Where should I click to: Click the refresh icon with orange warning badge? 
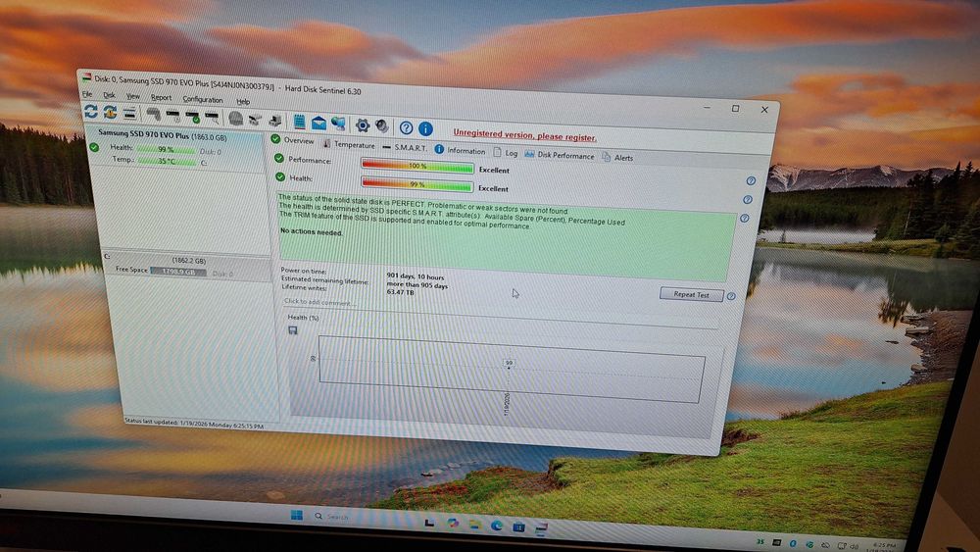pos(110,113)
